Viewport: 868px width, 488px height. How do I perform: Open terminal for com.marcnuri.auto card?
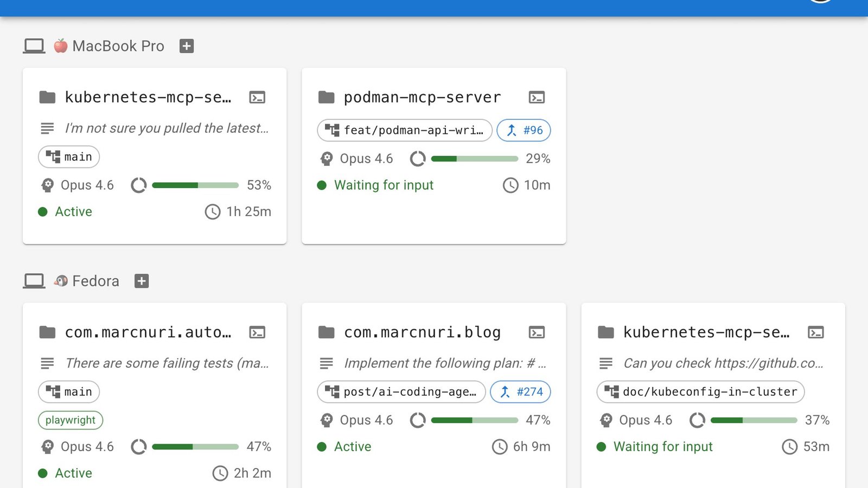coord(257,332)
